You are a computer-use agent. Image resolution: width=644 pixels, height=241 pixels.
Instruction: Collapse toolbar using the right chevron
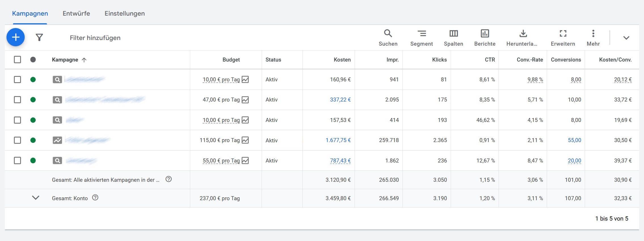626,38
